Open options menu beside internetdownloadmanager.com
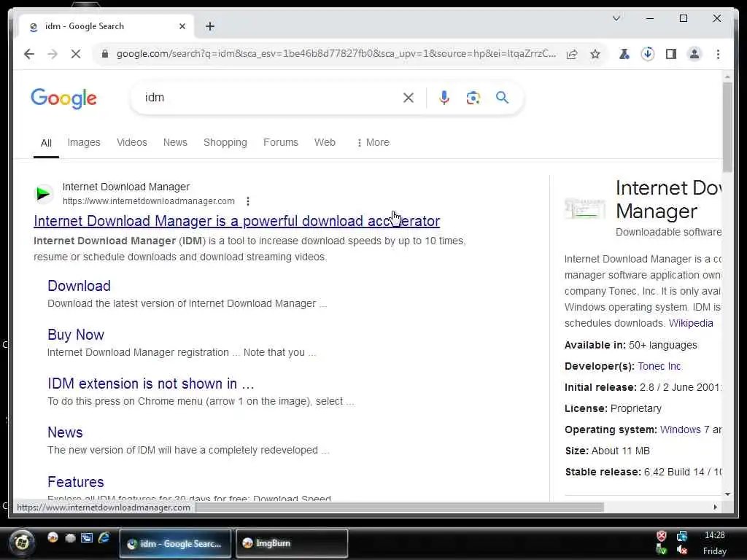Viewport: 747px width, 560px height. click(248, 201)
